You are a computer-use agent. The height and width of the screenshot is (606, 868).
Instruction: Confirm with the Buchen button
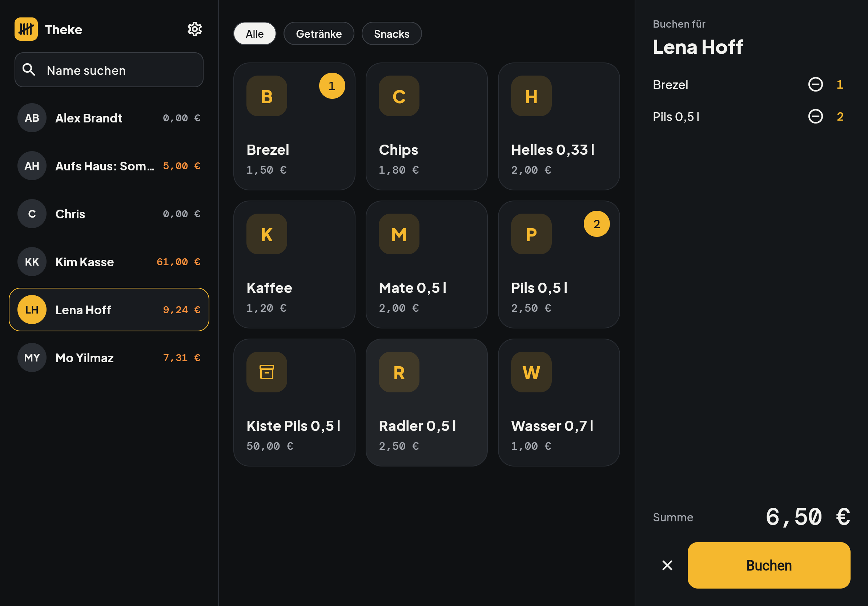[768, 565]
